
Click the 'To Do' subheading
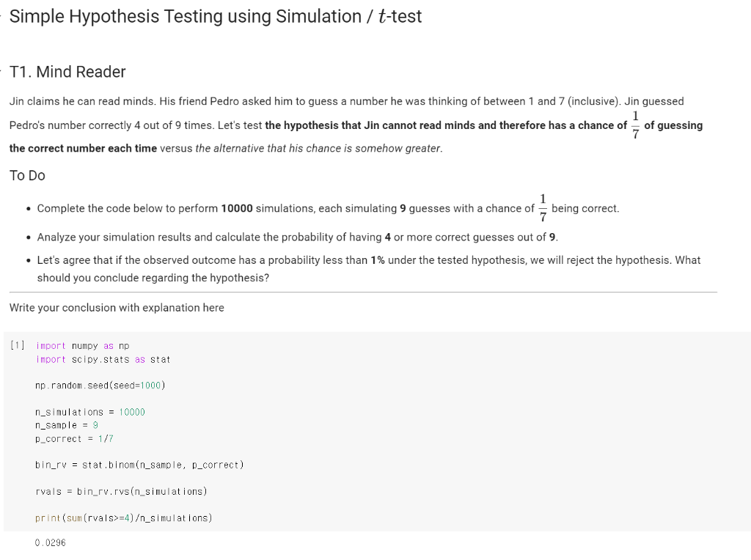[27, 175]
